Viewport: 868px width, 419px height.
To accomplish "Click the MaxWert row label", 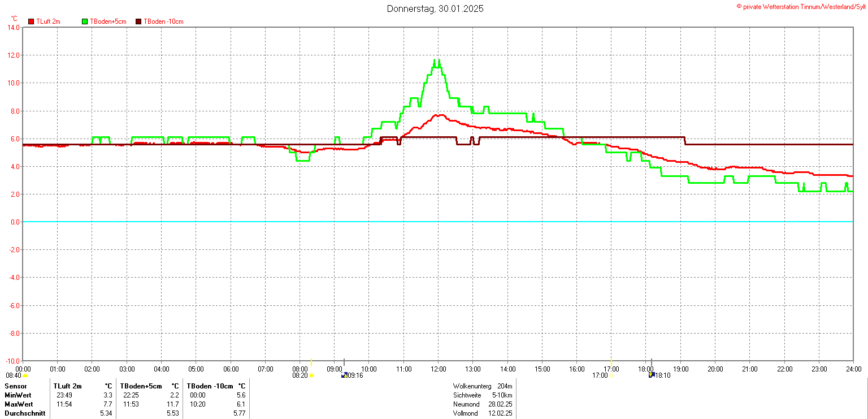I will (19, 404).
